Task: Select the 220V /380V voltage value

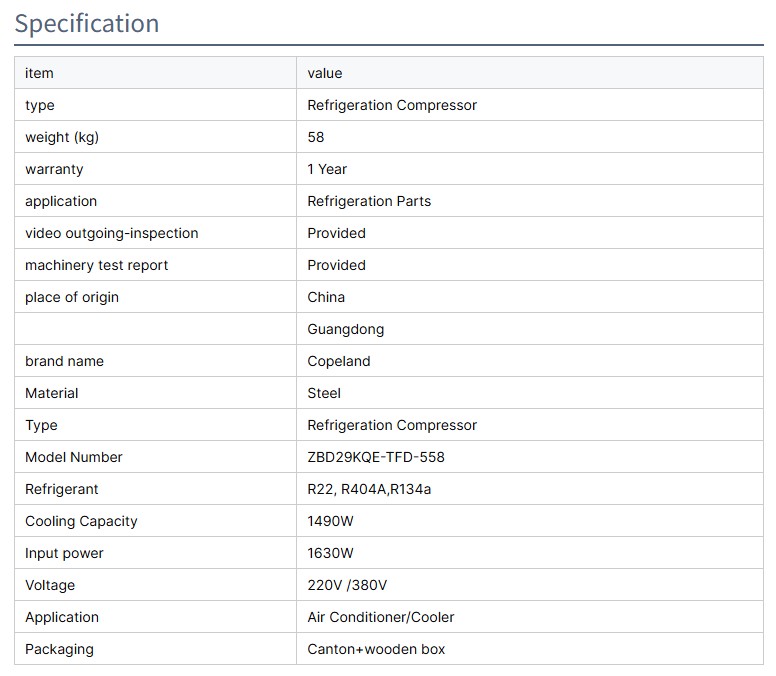Action: 347,585
